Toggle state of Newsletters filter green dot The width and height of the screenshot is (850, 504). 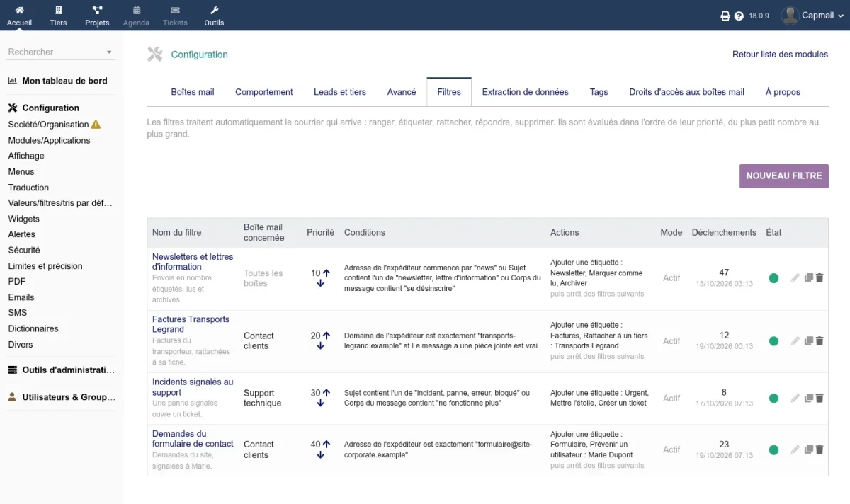(773, 278)
